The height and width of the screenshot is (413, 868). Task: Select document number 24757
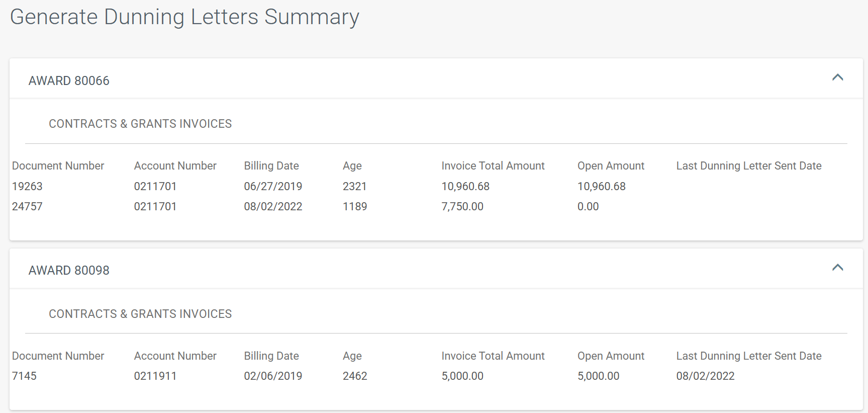click(27, 207)
